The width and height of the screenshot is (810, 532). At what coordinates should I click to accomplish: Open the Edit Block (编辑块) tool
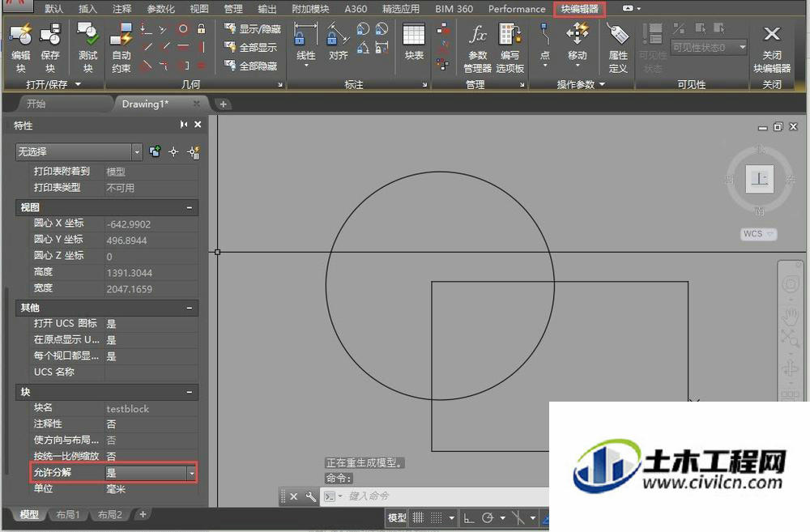21,48
